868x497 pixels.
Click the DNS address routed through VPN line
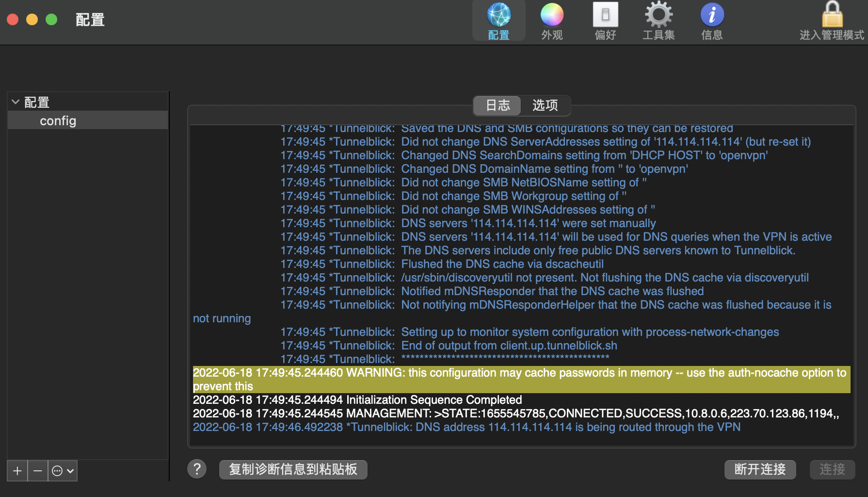point(466,427)
